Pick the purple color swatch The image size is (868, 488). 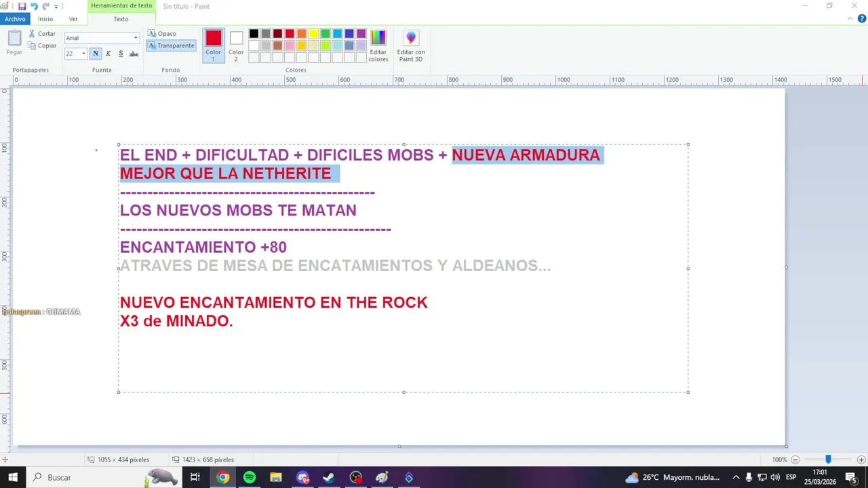point(361,34)
